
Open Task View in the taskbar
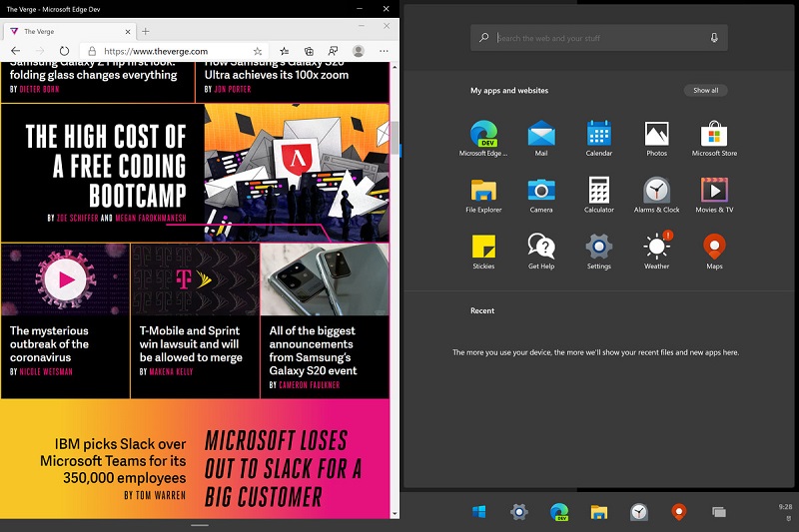[718, 512]
